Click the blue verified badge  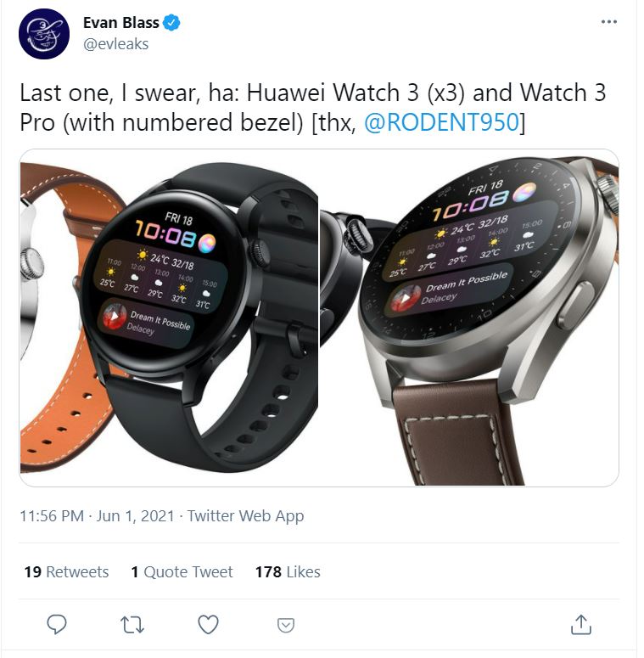coord(171,22)
